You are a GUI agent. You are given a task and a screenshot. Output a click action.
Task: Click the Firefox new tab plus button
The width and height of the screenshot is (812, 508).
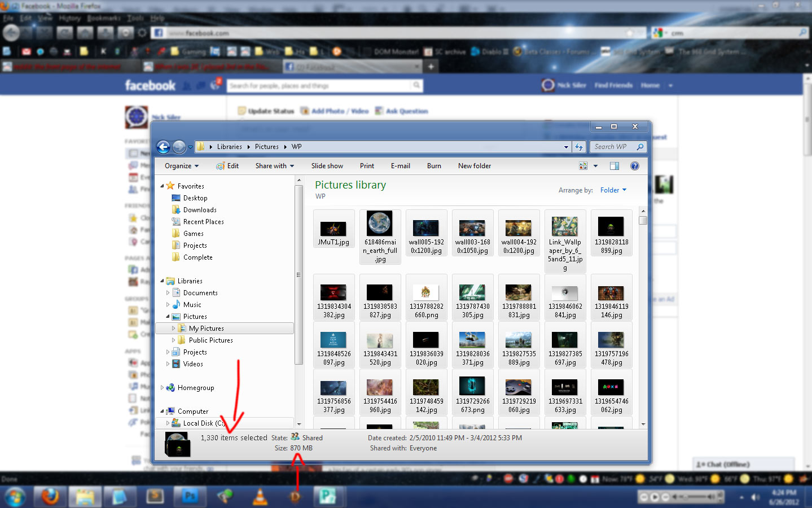(x=431, y=67)
